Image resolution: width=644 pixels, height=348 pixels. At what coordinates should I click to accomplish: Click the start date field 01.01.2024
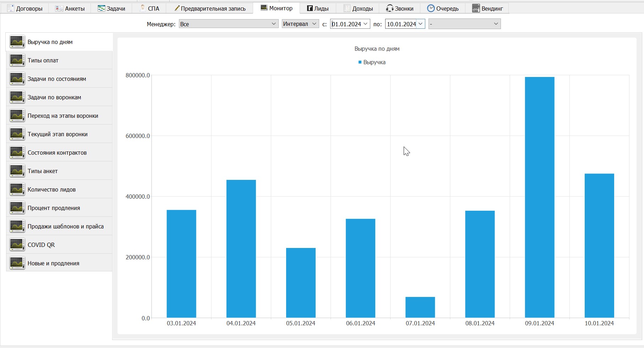click(350, 24)
